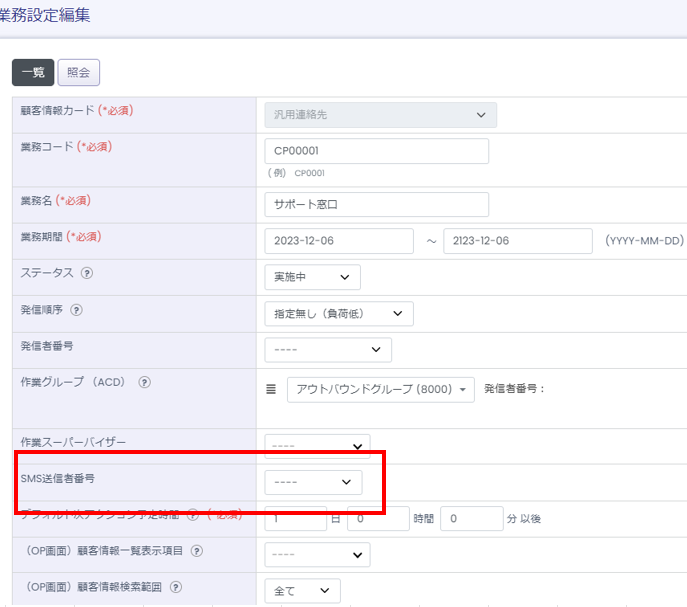The height and width of the screenshot is (607, 687).
Task: Click the help icon for デフォルト次アクション予定時間
Action: click(192, 516)
